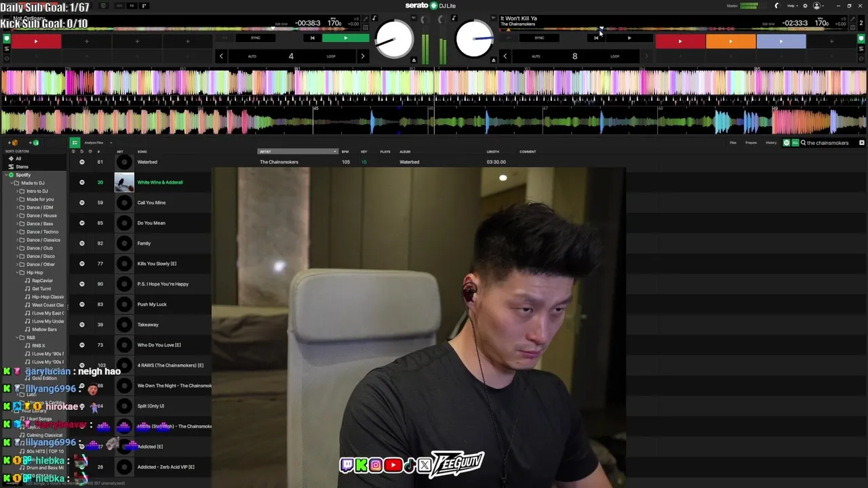Trigger the orange cue pad on right deck
The height and width of the screenshot is (488, 868).
(730, 41)
